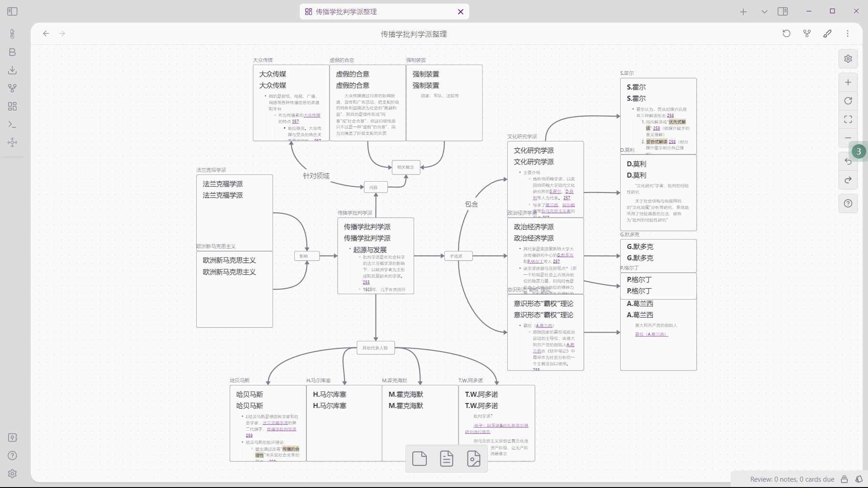Reset canvas zoom

848,101
